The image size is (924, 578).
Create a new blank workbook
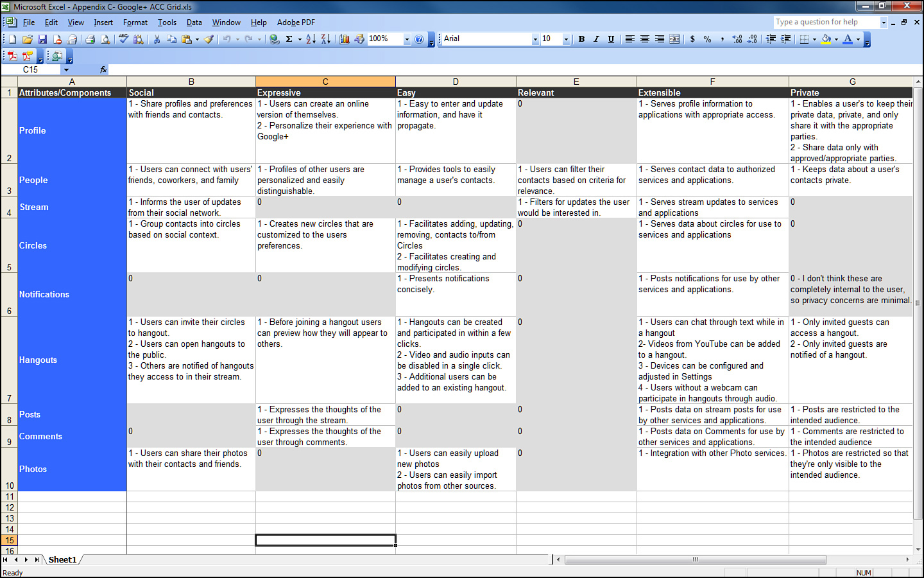tap(12, 39)
